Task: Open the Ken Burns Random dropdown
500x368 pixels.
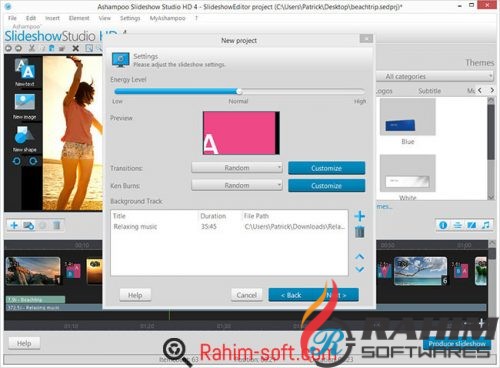Action: (237, 185)
